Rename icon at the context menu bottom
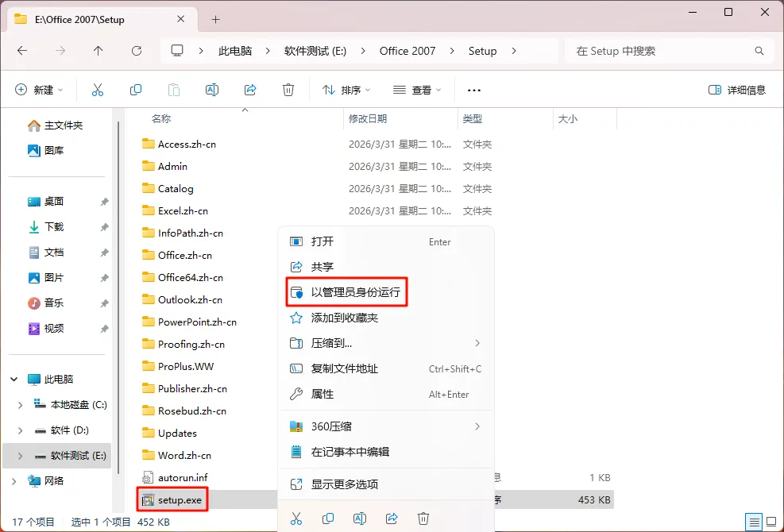The height and width of the screenshot is (532, 784). pos(360,519)
